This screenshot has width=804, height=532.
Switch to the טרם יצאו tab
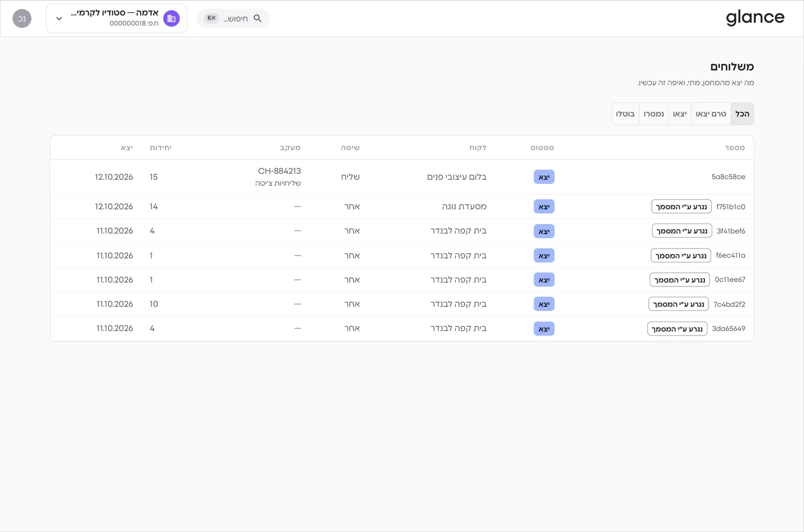711,114
